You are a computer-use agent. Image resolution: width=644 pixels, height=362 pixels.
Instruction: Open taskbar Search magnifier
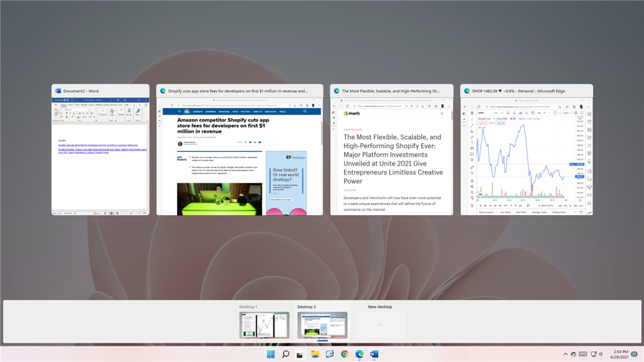point(285,354)
